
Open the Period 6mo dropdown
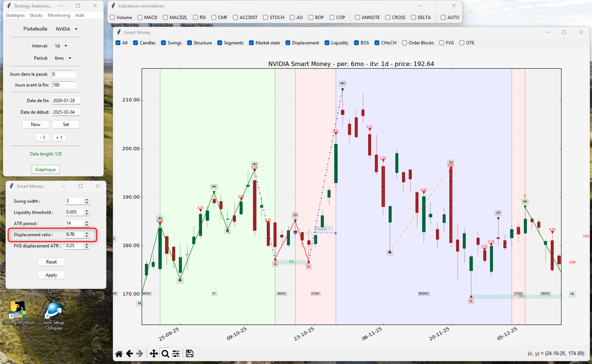coord(63,59)
